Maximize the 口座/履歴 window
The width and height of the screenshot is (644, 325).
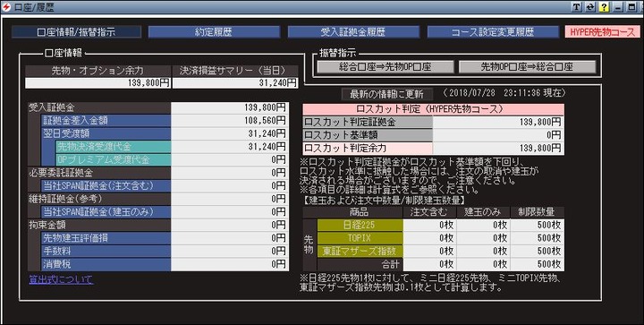pos(631,7)
